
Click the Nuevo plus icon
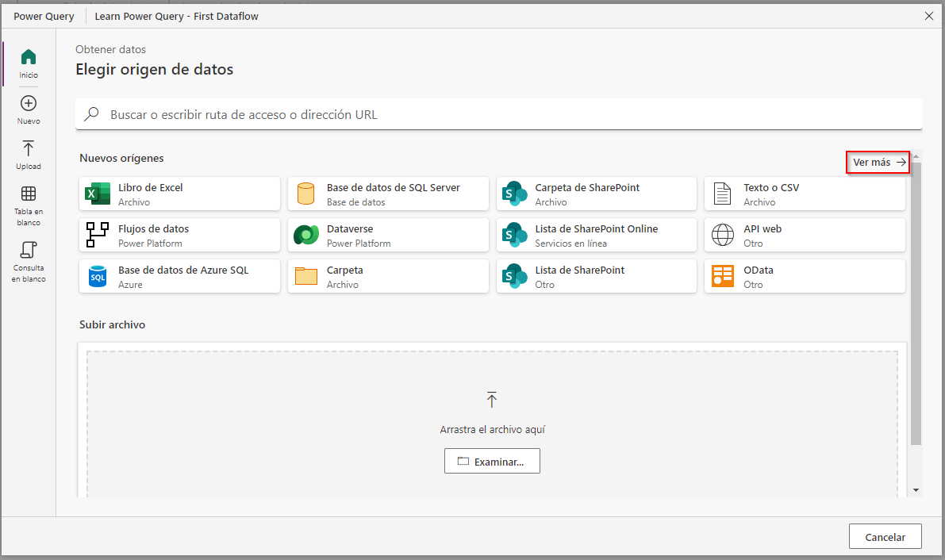pyautogui.click(x=29, y=103)
